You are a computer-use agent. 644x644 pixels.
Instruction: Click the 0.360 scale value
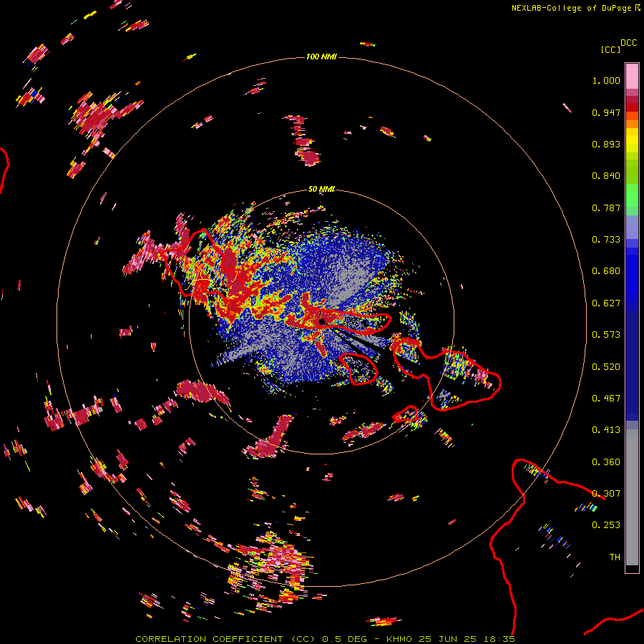coord(606,462)
